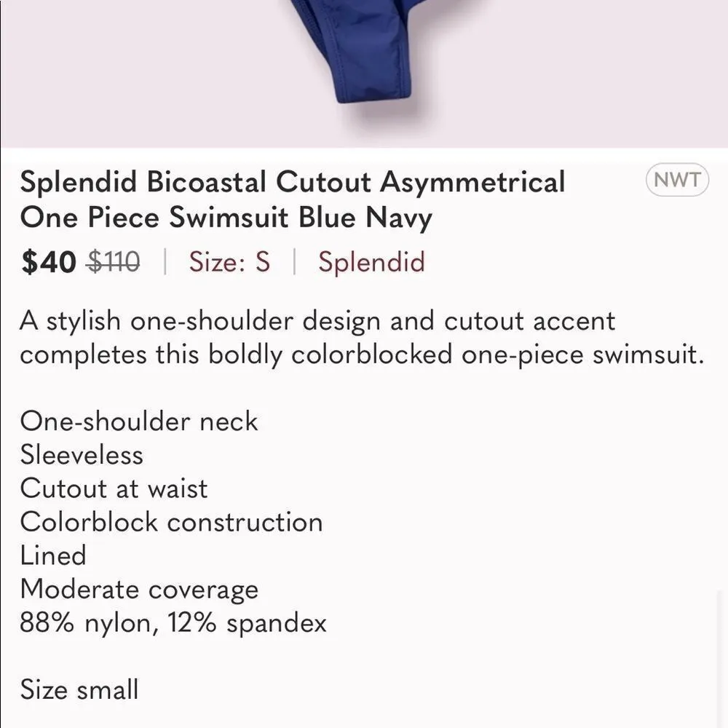Select the fabric content 88% nylon text
Screen dimensions: 728x728
(174, 622)
